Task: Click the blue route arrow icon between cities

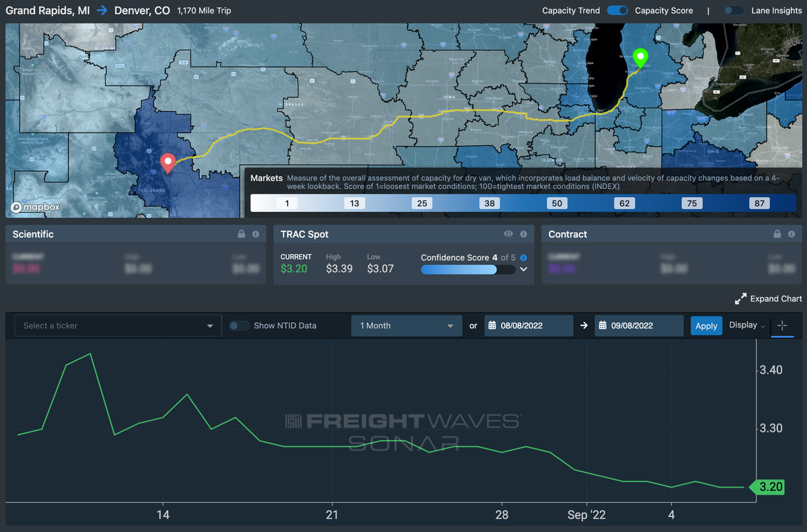Action: point(102,11)
